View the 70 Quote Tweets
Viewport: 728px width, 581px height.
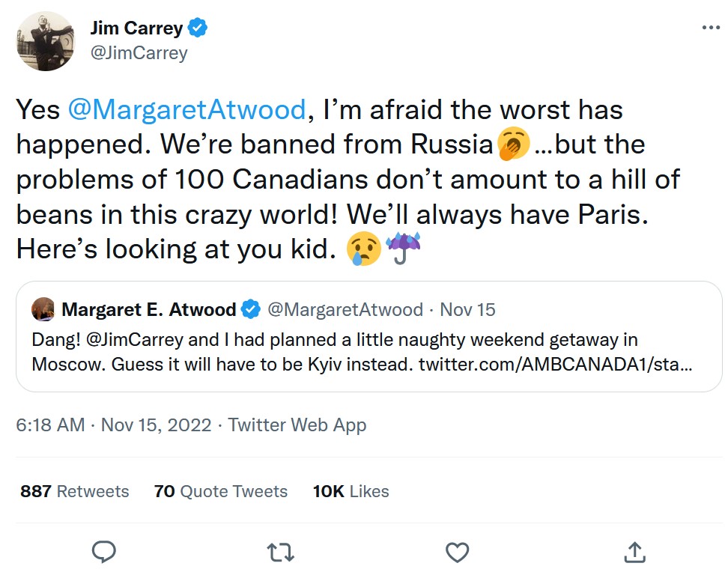(221, 491)
